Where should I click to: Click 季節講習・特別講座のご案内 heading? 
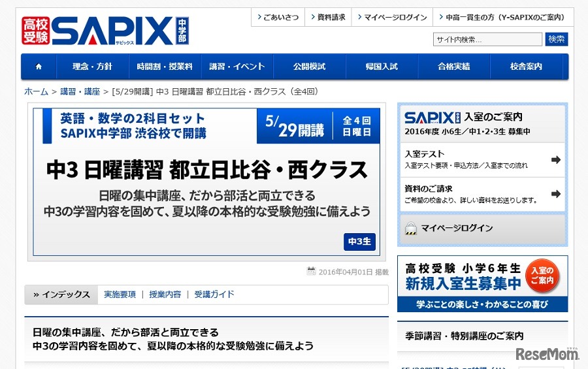465,336
